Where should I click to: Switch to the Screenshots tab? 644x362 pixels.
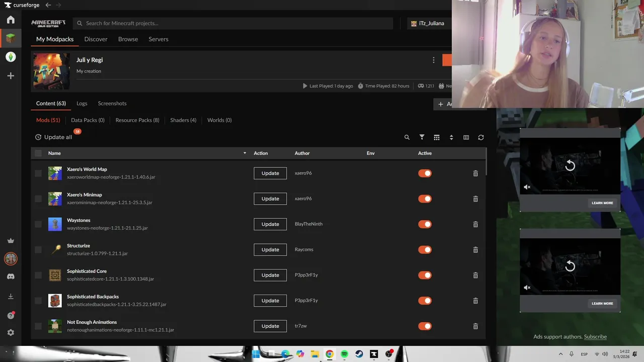[x=112, y=104]
